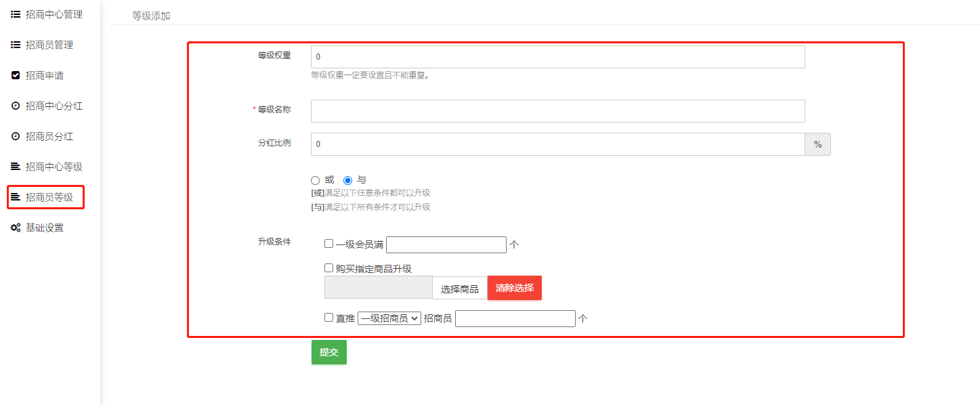Image resolution: width=980 pixels, height=405 pixels.
Task: Click the align icon beside 招商员等级
Action: click(16, 197)
